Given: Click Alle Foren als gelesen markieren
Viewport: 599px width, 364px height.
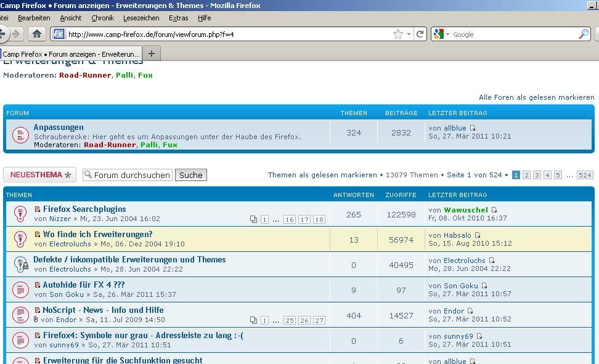Looking at the screenshot, I should tap(536, 97).
